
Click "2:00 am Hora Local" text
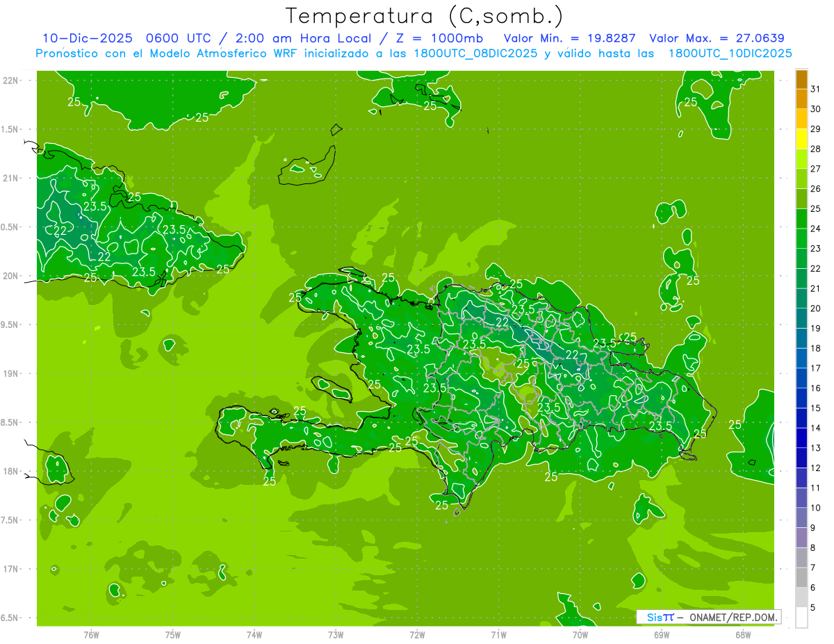pyautogui.click(x=303, y=39)
